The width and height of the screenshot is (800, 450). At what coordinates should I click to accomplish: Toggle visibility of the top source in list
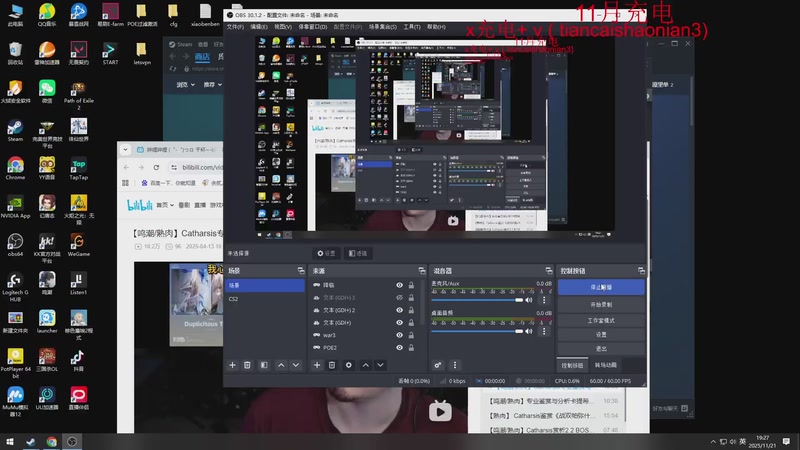click(x=399, y=285)
